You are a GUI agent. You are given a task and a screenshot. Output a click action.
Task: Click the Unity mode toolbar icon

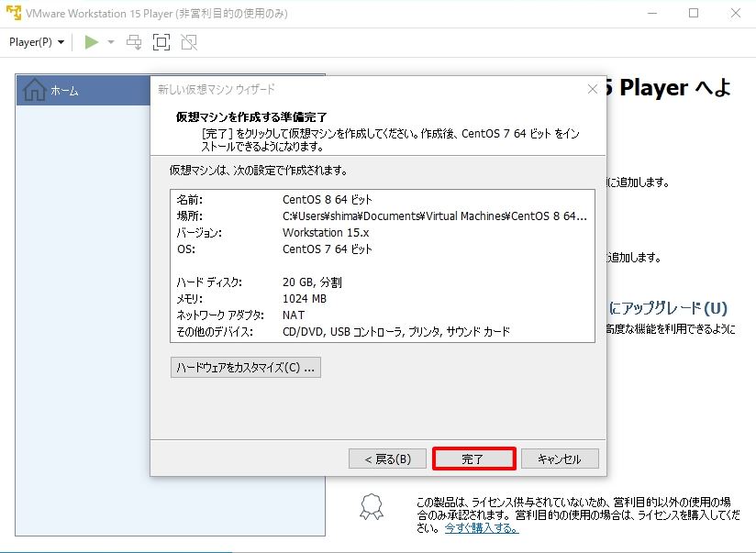(189, 42)
